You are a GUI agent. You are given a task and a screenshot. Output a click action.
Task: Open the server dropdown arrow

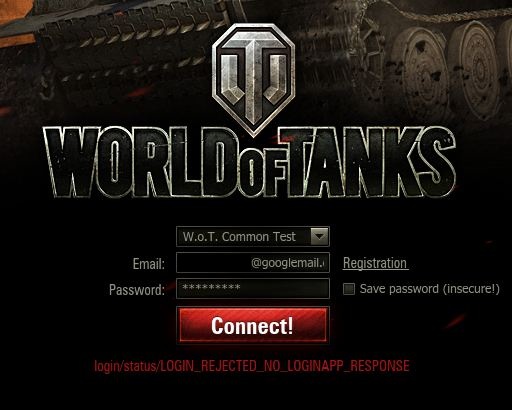pyautogui.click(x=319, y=237)
